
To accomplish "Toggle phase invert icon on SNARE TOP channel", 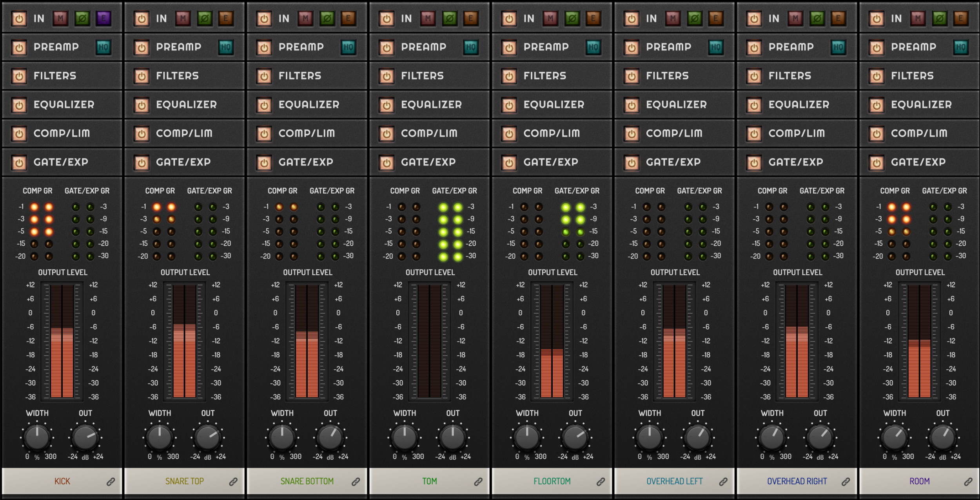I will (205, 18).
